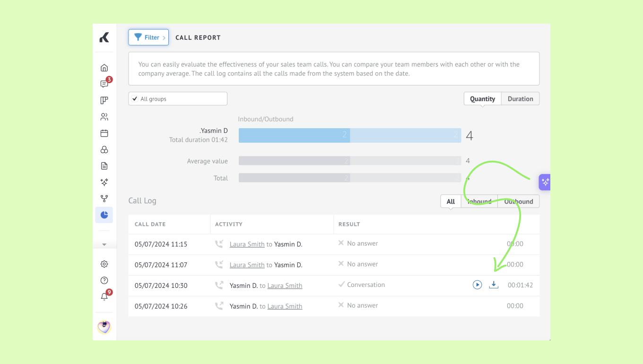Open the help question mark icon
The width and height of the screenshot is (643, 364).
pyautogui.click(x=104, y=280)
